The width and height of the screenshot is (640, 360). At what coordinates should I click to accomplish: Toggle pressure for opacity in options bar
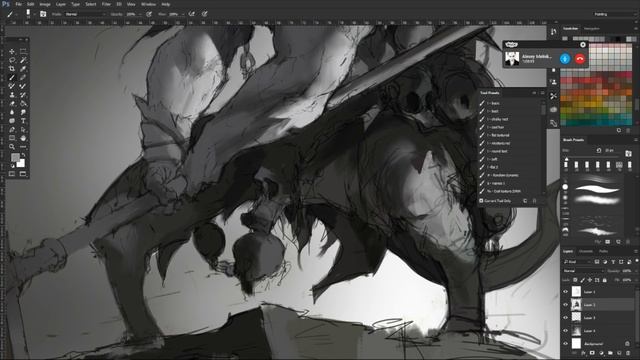pyautogui.click(x=149, y=14)
